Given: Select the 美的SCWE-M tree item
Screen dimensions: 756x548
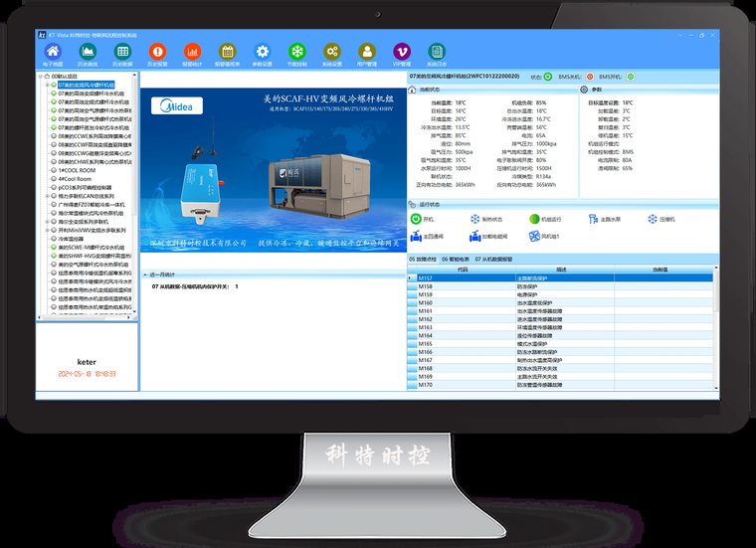Looking at the screenshot, I should point(92,248).
